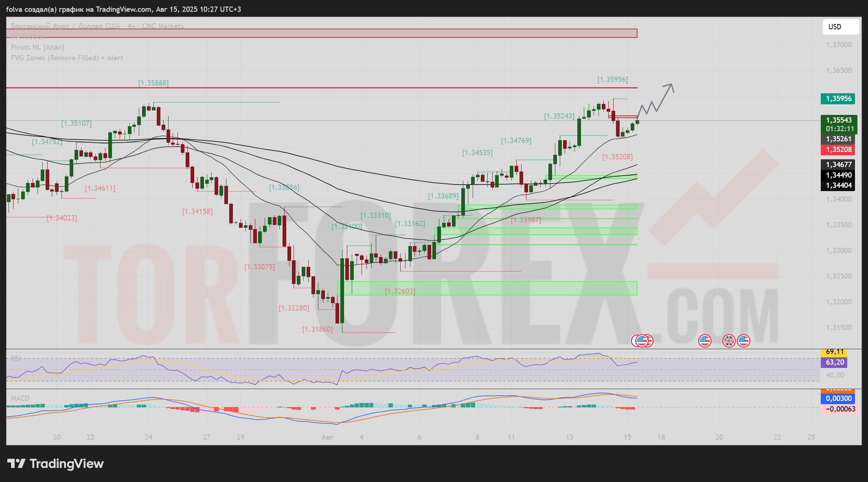Click the symbol title British pound / US dollar
Image resolution: width=868 pixels, height=482 pixels.
[97, 26]
